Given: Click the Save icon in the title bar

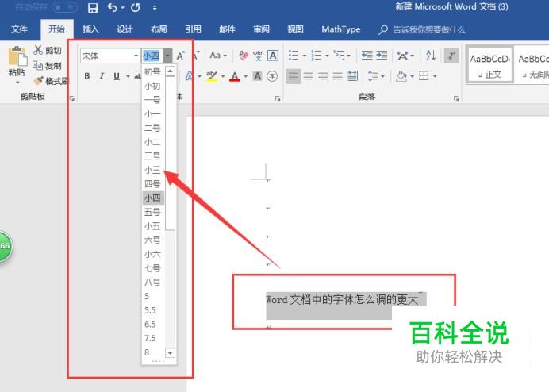Looking at the screenshot, I should coord(93,7).
